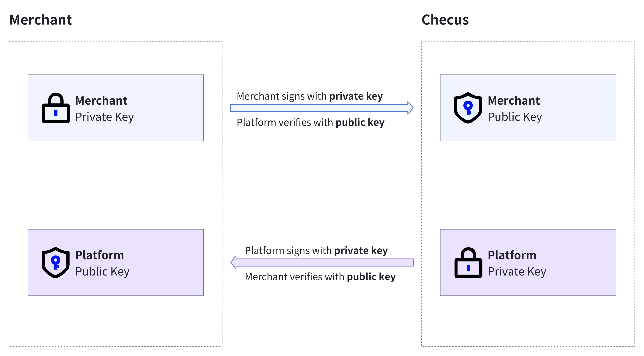Screen dimensions: 644x356
Task: Select "Public Key" label beside Merchant shield
Action: (x=515, y=117)
